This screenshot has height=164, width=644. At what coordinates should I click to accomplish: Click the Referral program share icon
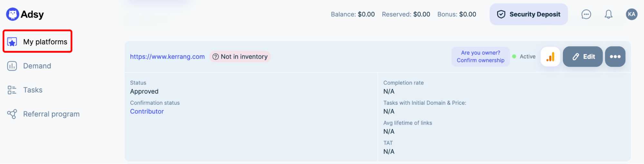tap(12, 114)
